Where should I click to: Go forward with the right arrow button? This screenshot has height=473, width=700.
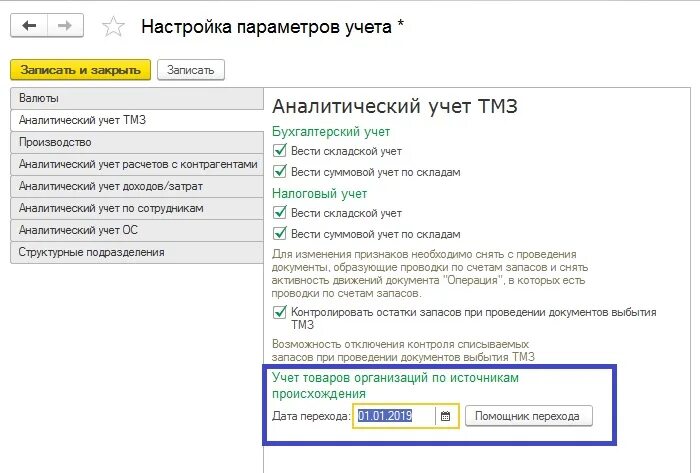[x=65, y=25]
